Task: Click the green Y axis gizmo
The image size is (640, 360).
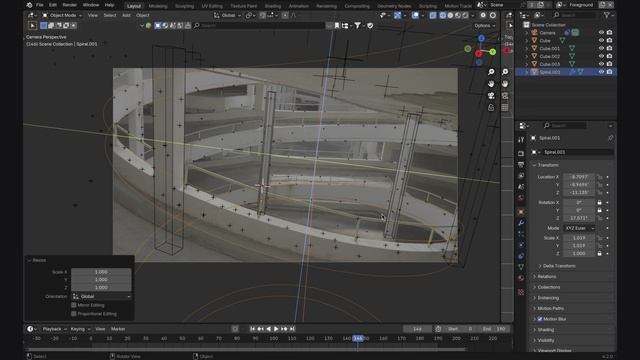Action: [493, 52]
